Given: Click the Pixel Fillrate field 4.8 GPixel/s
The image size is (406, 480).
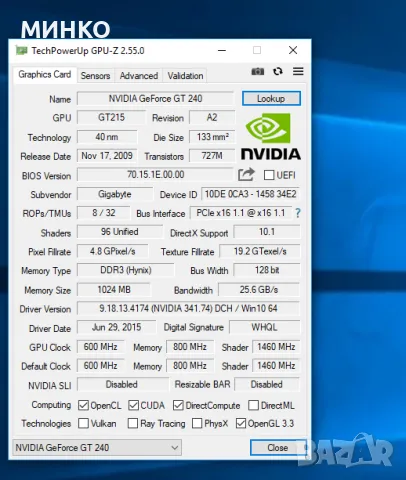Looking at the screenshot, I should click(113, 251).
